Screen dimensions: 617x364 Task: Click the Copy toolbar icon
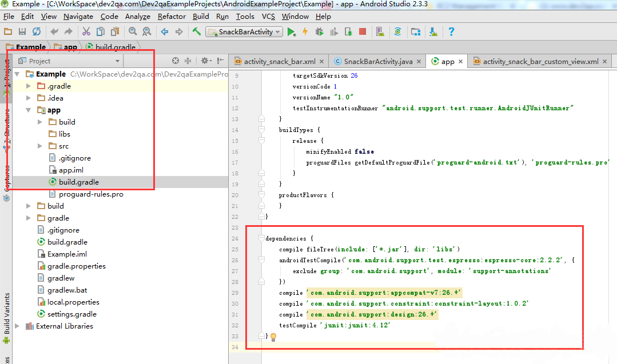coord(101,32)
